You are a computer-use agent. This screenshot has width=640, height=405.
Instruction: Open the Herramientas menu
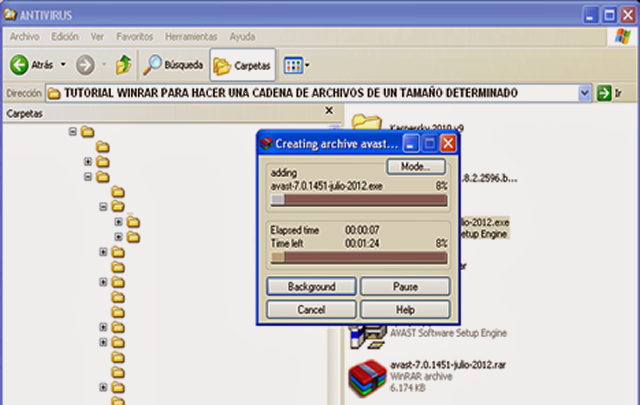(191, 37)
